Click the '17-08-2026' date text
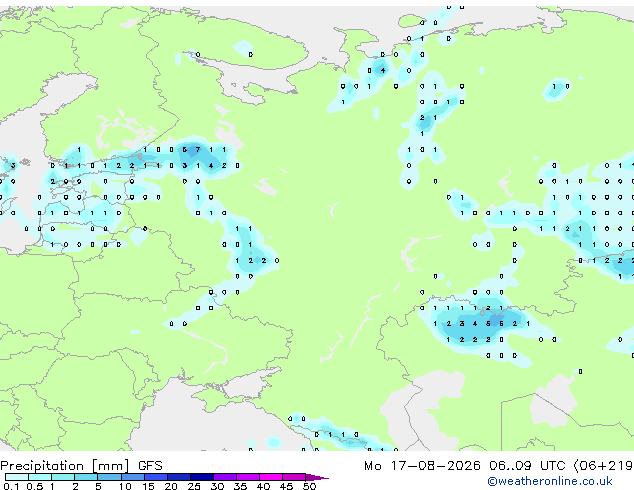The image size is (634, 490). coord(436,466)
